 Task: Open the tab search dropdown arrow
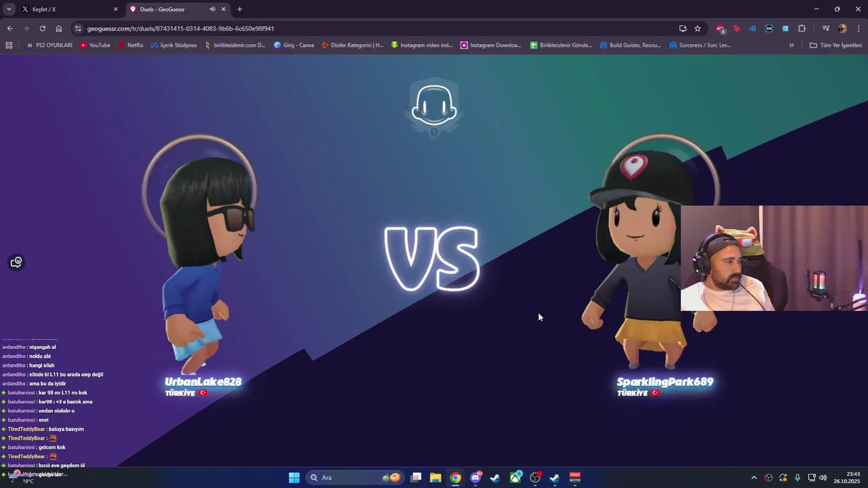[9, 9]
